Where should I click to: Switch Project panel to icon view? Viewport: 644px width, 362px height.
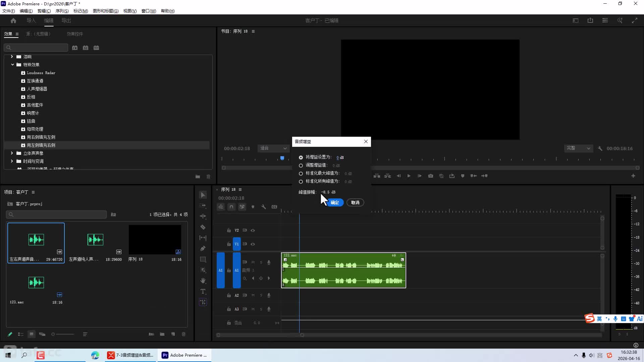(x=32, y=334)
